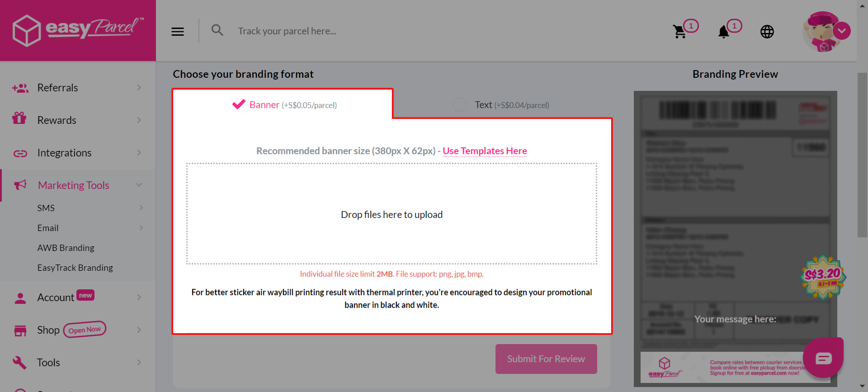868x392 pixels.
Task: Open the notifications bell
Action: click(x=724, y=32)
